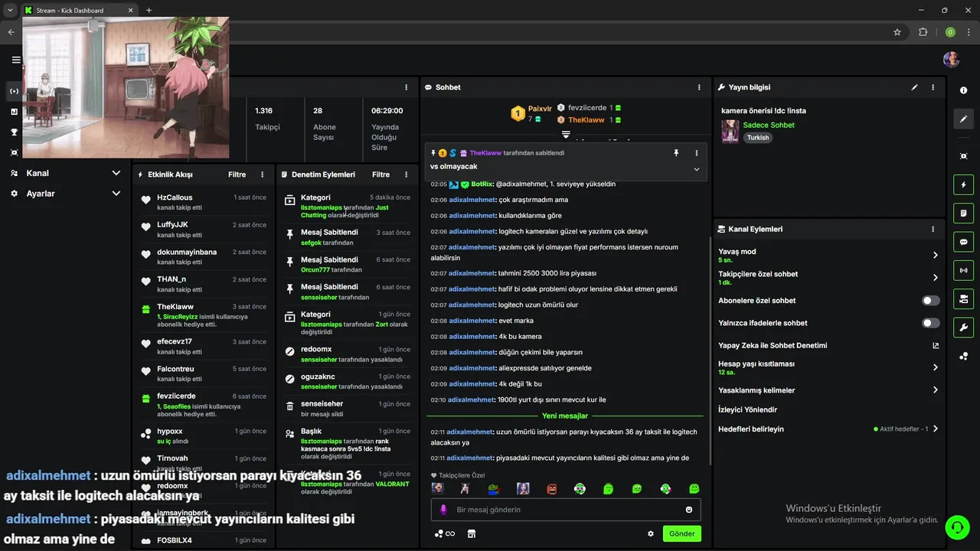The image size is (980, 551).
Task: Click the floating video preview thumbnail
Action: 126,87
